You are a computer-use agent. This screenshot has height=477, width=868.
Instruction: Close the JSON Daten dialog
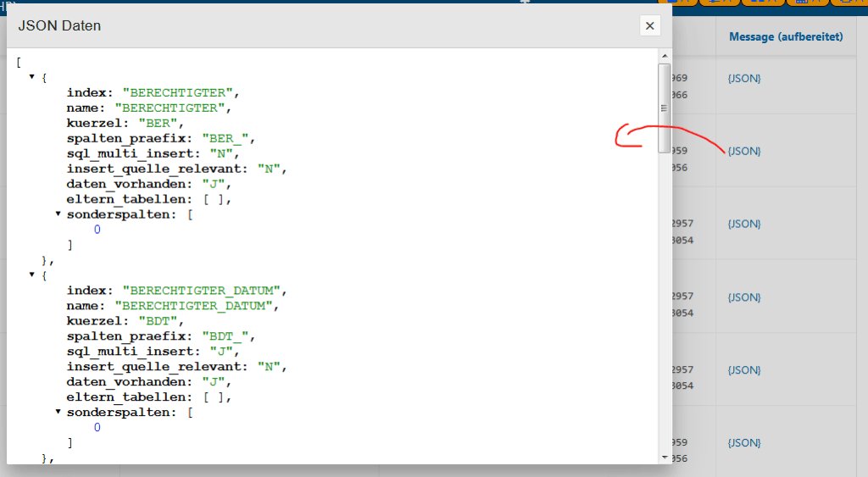[650, 25]
